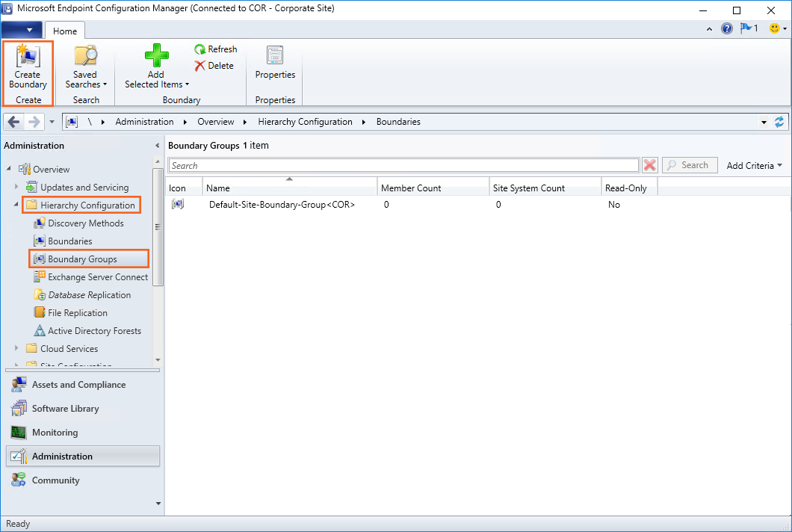
Task: Open the Software Library workspace
Action: (65, 409)
